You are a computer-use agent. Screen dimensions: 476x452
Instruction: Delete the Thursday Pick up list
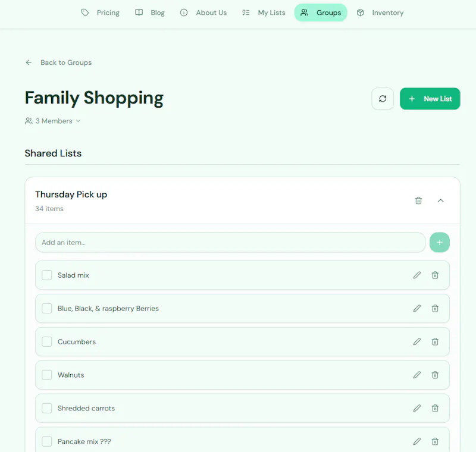(418, 200)
